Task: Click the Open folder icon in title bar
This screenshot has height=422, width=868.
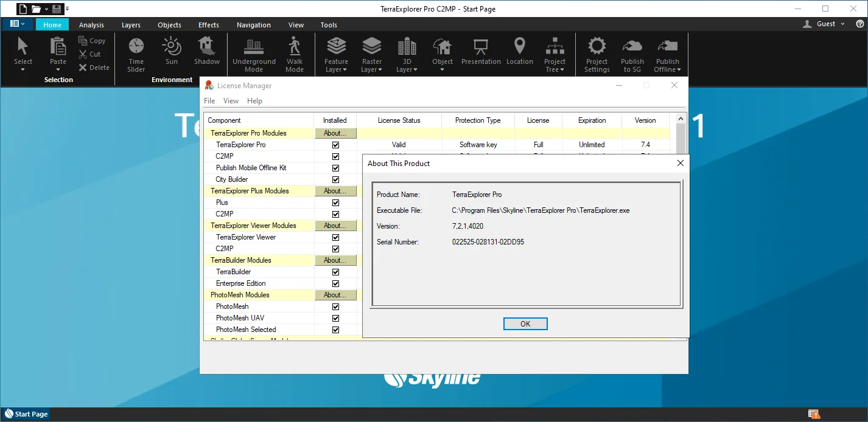Action: [x=36, y=9]
